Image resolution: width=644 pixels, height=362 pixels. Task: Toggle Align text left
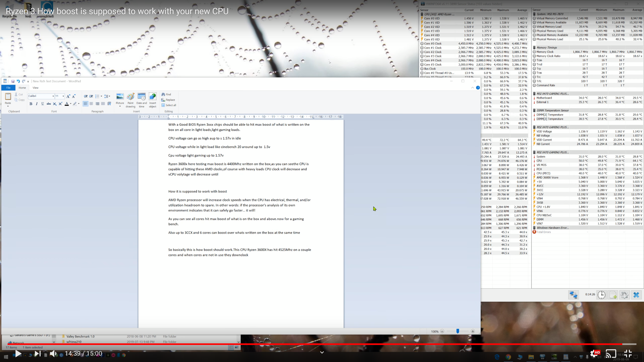point(86,104)
